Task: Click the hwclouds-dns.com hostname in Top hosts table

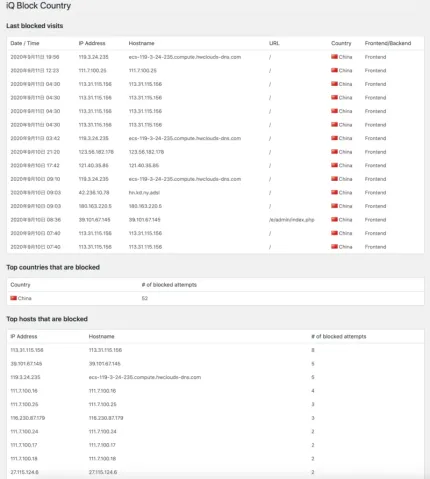Action: click(x=145, y=377)
